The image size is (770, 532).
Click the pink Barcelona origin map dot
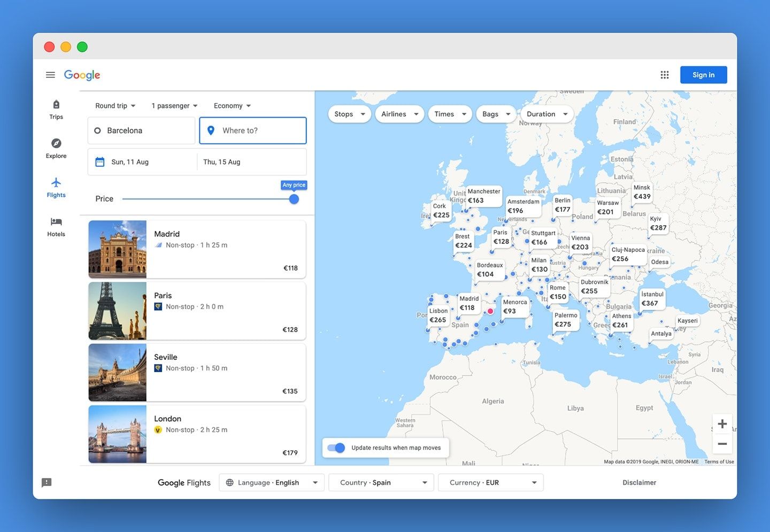pos(490,311)
